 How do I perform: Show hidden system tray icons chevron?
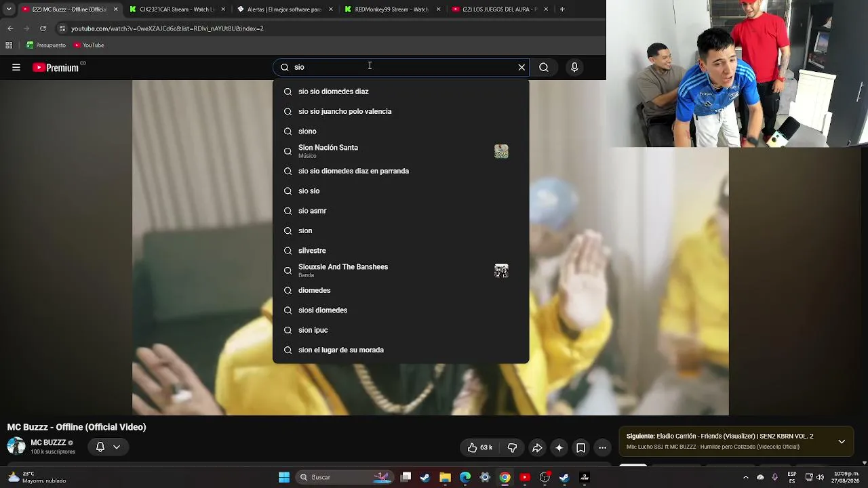(746, 477)
